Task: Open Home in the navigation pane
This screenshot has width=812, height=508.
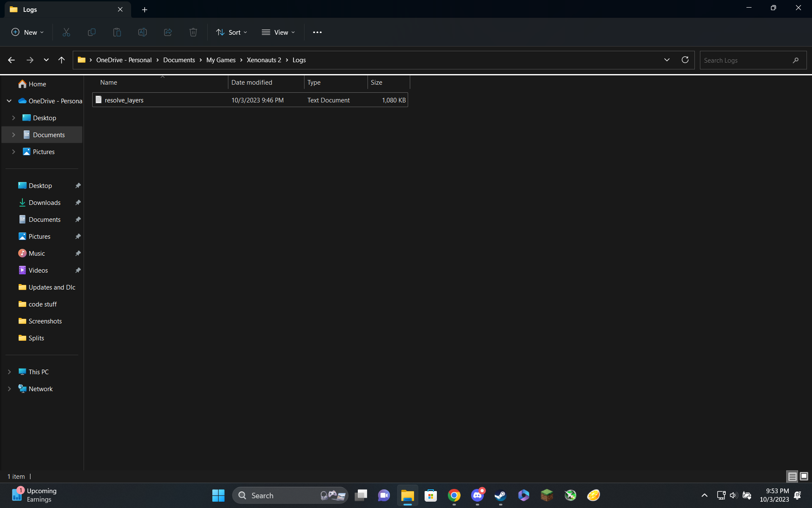Action: coord(33,84)
